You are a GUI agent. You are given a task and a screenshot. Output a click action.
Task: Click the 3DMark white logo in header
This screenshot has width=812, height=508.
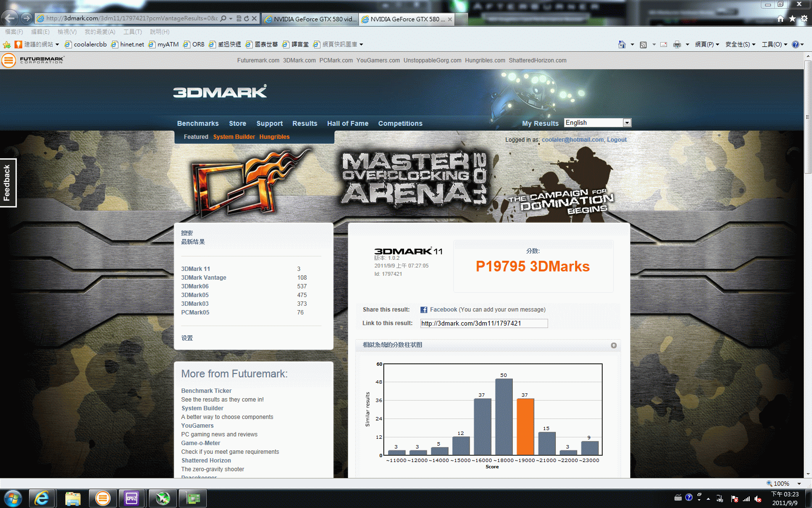click(220, 91)
